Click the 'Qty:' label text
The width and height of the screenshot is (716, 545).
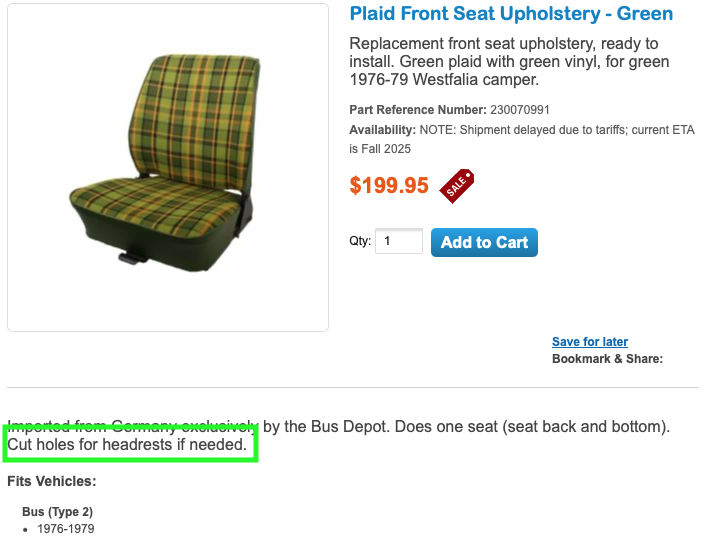(360, 241)
